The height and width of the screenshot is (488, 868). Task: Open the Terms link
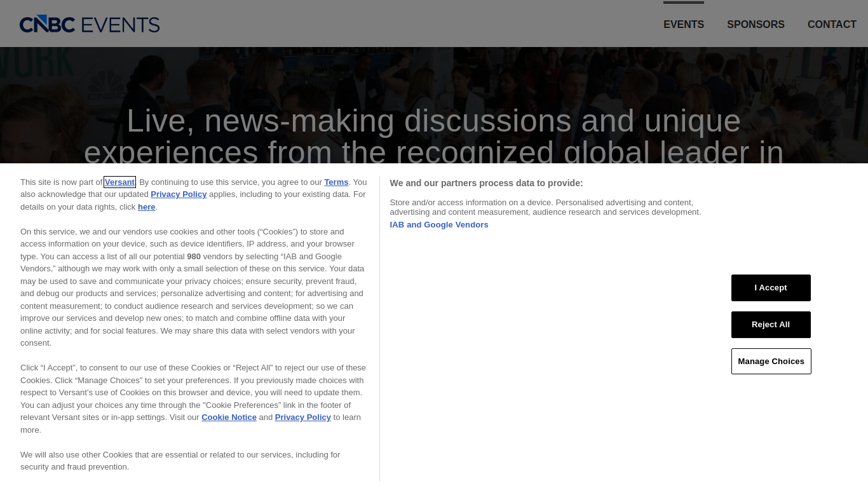point(336,182)
